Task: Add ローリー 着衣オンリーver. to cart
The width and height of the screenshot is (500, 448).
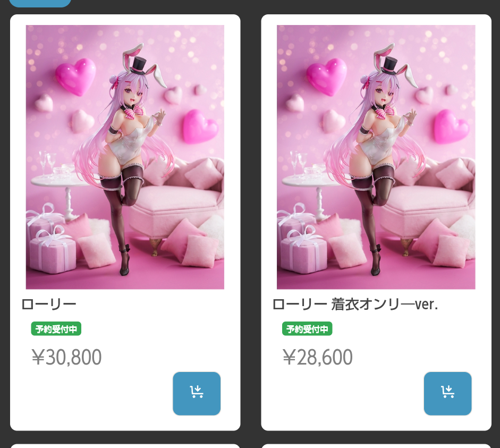Action: coord(447,393)
